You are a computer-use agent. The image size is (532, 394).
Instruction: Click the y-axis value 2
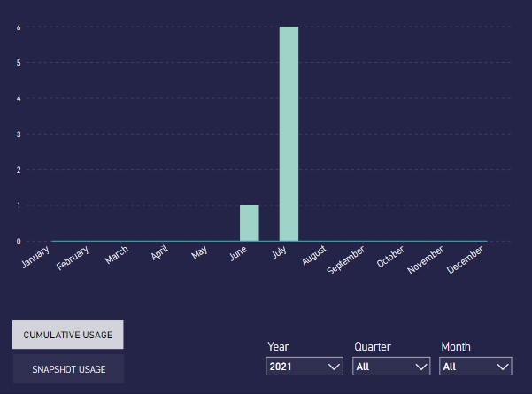point(19,170)
